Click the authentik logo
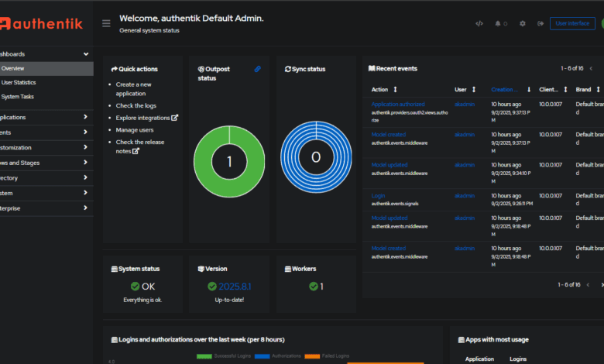604x364 pixels. click(41, 23)
